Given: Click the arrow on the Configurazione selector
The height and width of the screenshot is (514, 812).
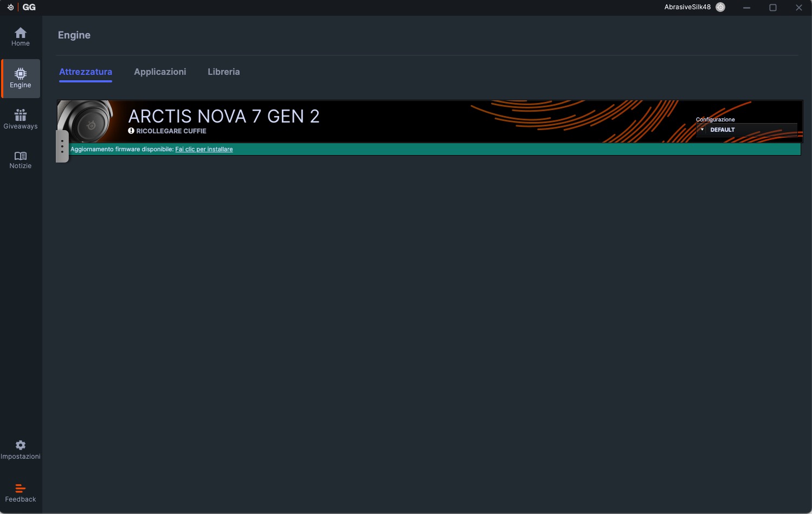Looking at the screenshot, I should click(x=702, y=130).
